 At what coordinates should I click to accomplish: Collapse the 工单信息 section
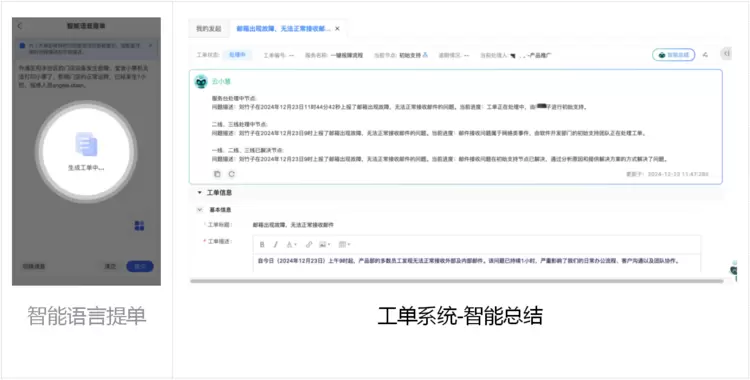click(x=200, y=192)
